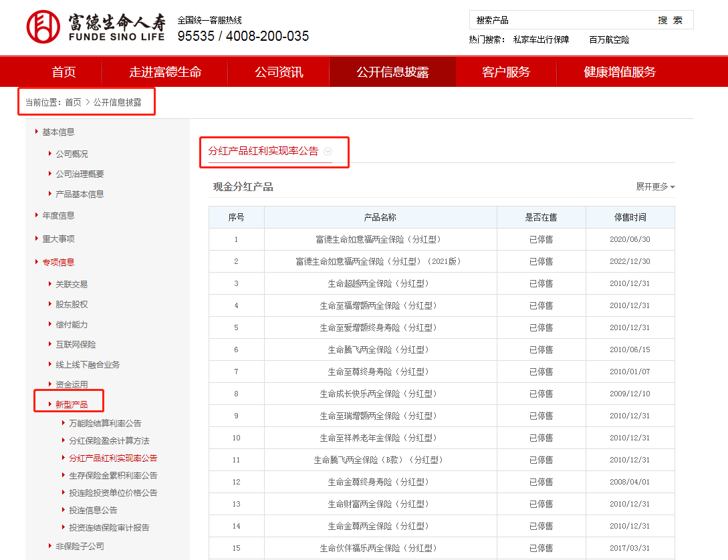This screenshot has height=560, width=728.
Task: Expand 重大事项 in sidebar
Action: (x=58, y=239)
